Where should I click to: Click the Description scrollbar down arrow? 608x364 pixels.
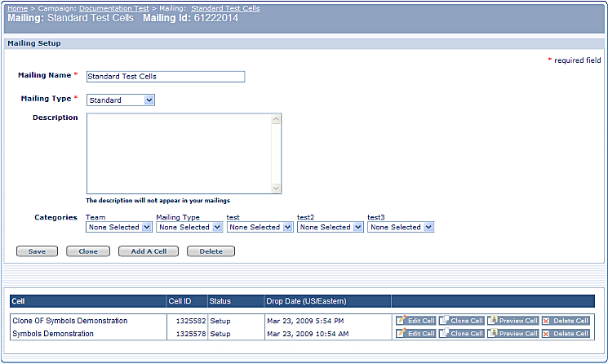point(276,189)
